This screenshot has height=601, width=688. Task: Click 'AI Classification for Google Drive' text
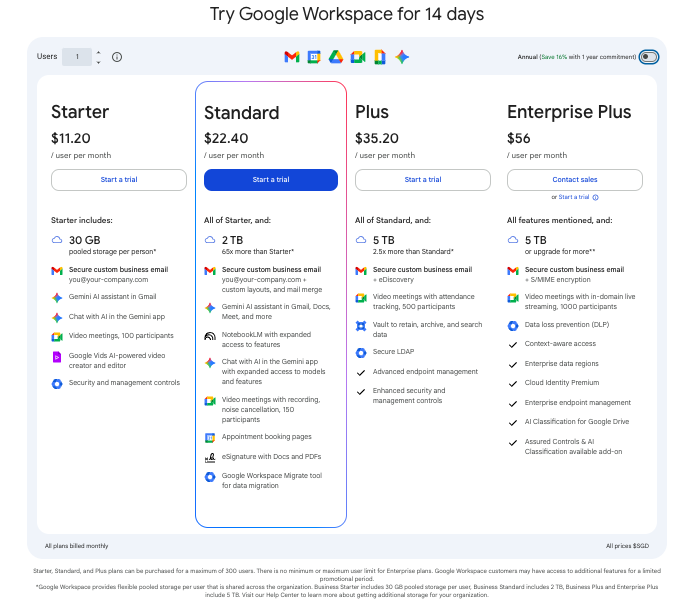(577, 422)
